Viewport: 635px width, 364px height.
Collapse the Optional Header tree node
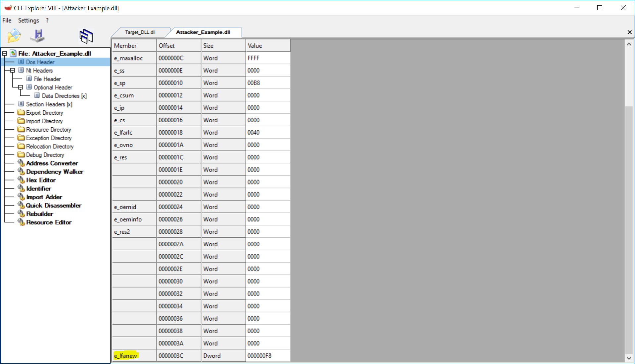pos(21,87)
